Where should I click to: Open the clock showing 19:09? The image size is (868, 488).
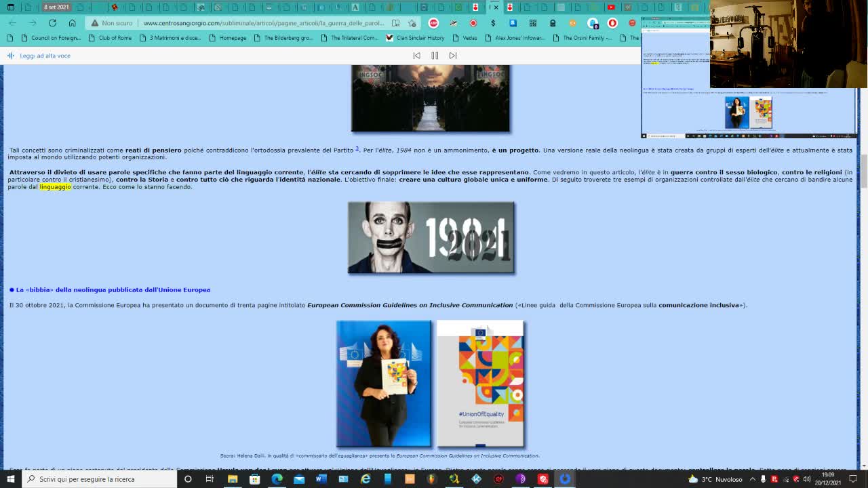828,479
